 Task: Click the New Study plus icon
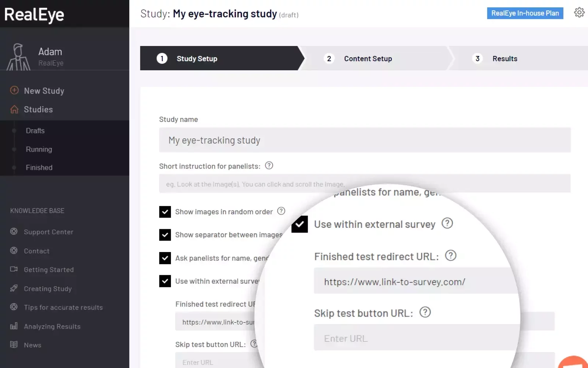point(14,91)
